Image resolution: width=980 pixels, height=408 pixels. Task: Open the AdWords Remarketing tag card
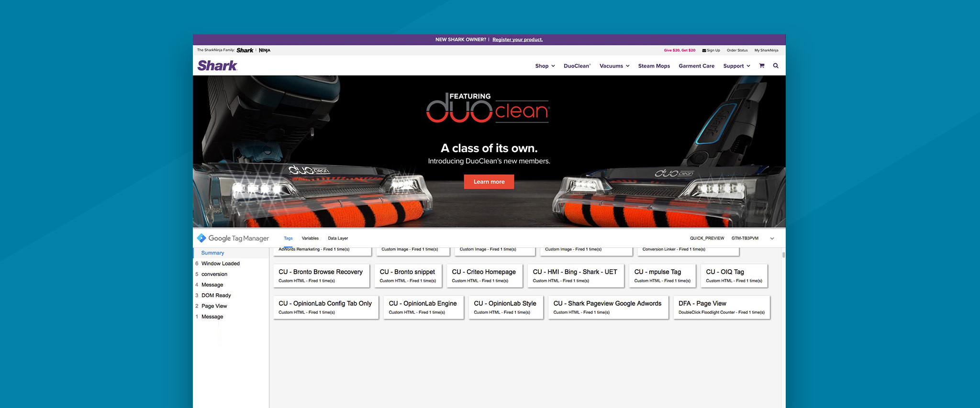(x=323, y=251)
